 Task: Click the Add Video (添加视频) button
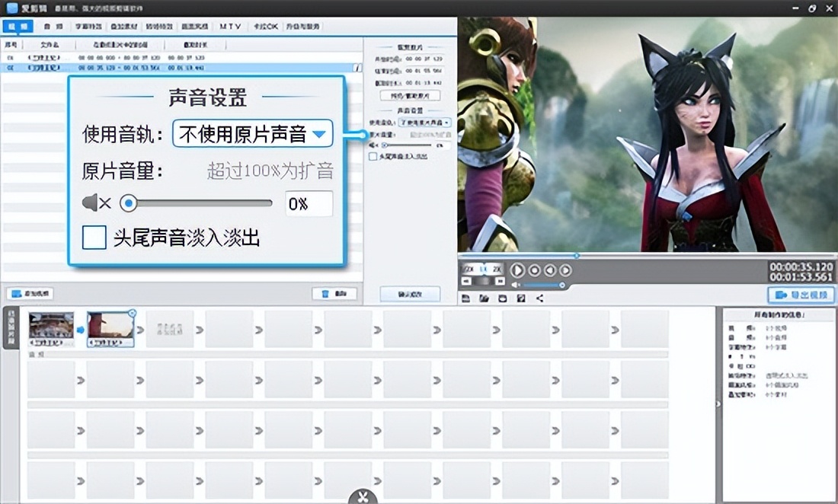30,294
